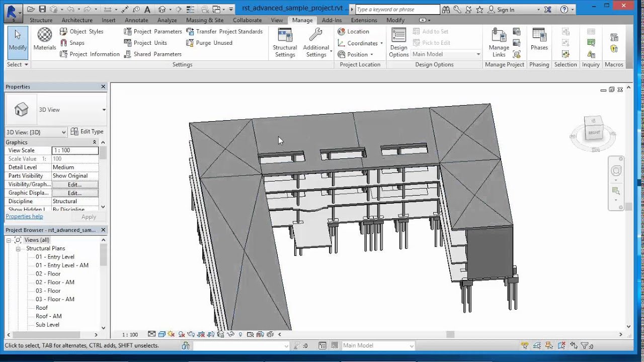Open the 3D View selector dropdown
This screenshot has width=644, height=362.
point(36,132)
